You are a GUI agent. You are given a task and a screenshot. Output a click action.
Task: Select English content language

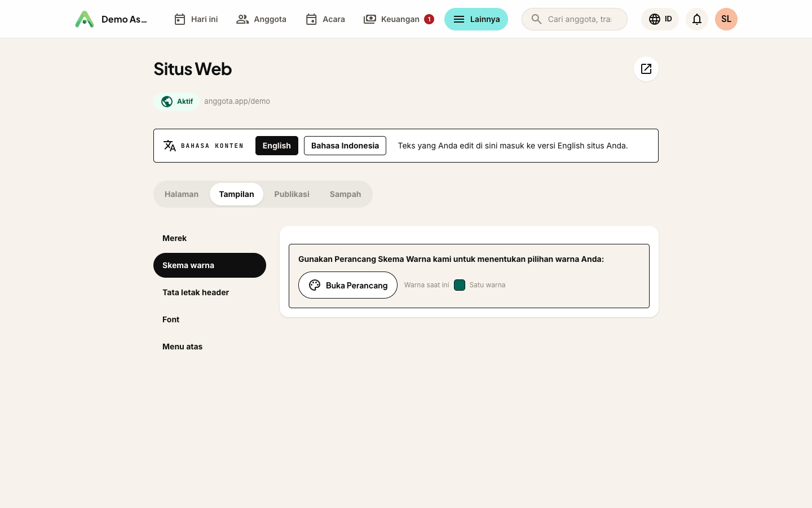tap(277, 146)
